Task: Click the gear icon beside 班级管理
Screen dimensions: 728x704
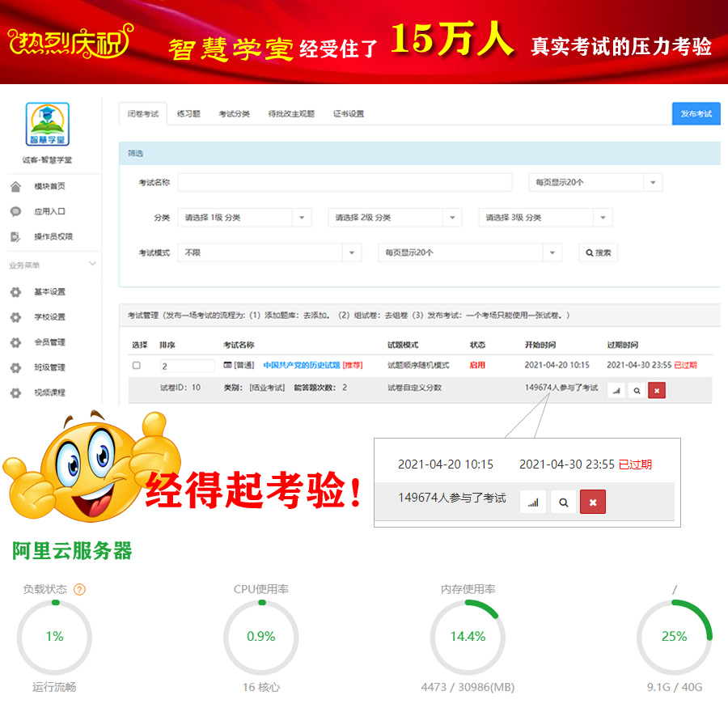Action: (x=16, y=368)
